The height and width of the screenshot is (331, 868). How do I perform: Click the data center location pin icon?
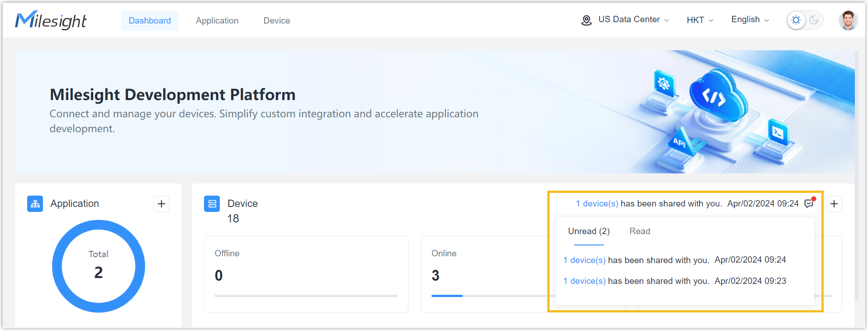point(586,20)
